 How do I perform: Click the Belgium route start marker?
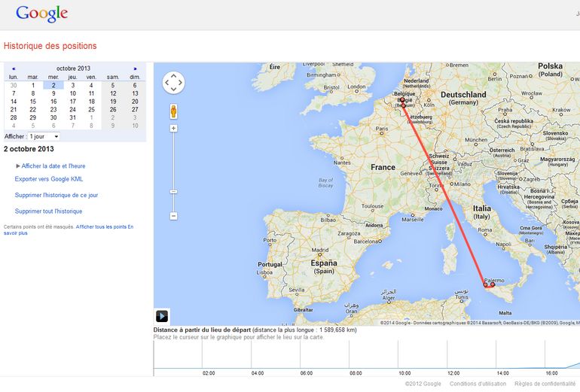point(402,99)
